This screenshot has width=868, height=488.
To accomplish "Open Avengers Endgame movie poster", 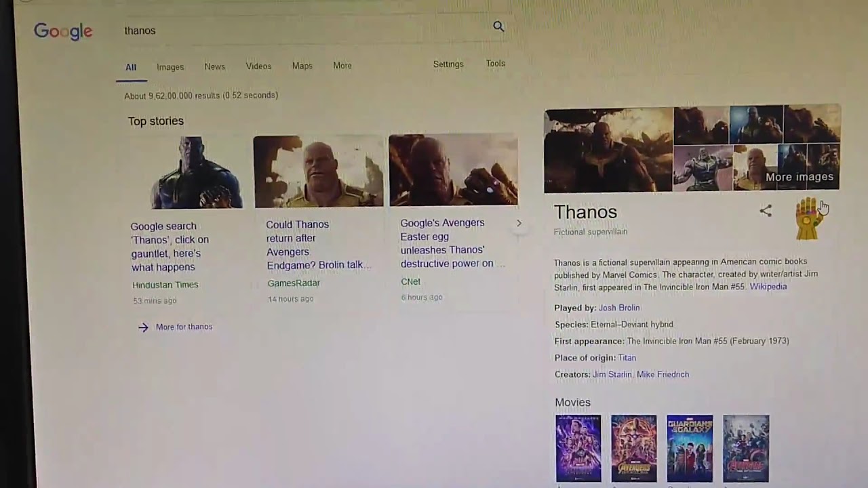I will (x=578, y=449).
